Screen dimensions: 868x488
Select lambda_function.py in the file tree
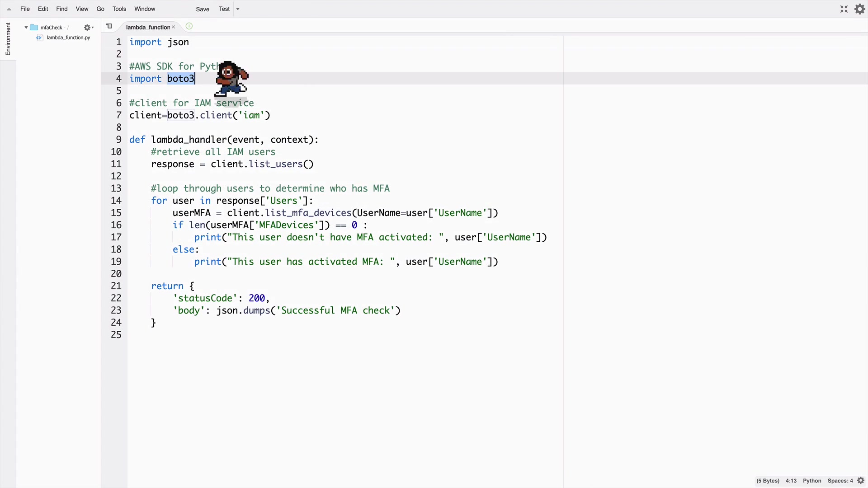[68, 38]
